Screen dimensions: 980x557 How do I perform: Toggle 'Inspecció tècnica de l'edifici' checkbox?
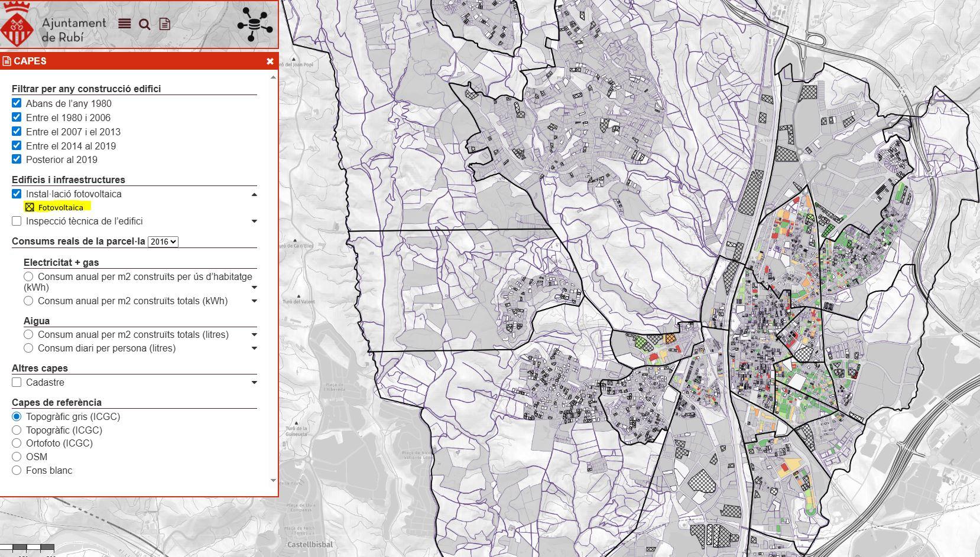[17, 221]
